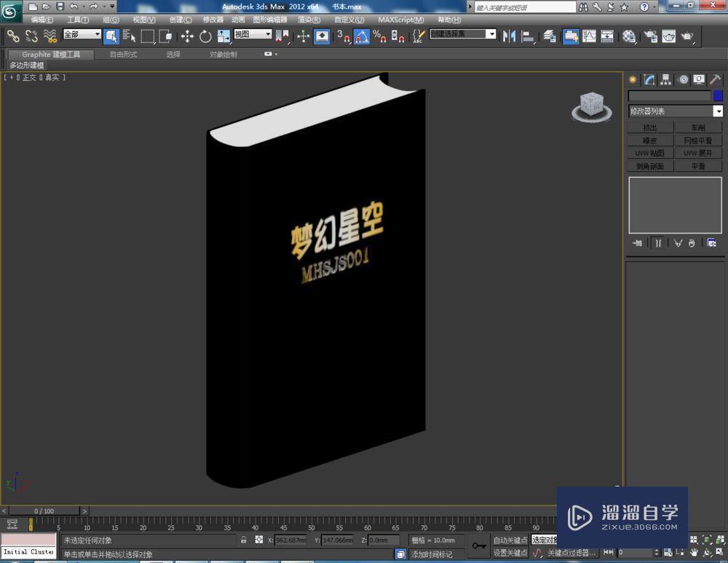Select the Move tool in toolbar
The image size is (728, 563).
pos(187,36)
